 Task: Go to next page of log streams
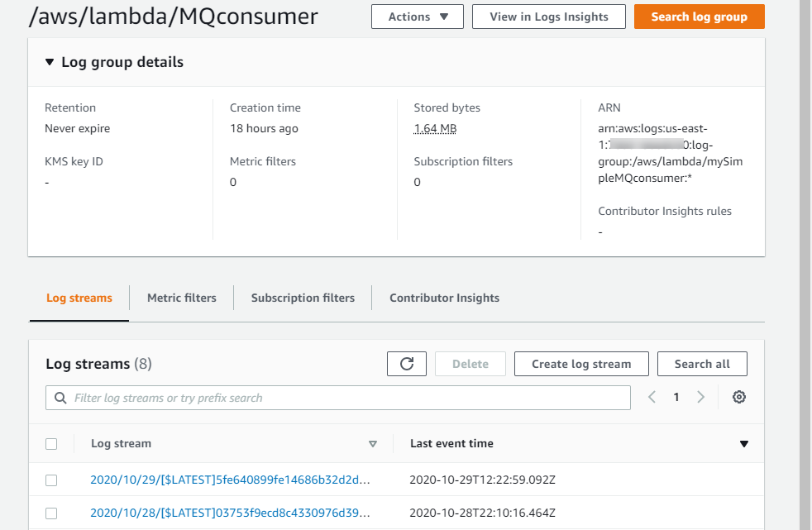coord(700,397)
